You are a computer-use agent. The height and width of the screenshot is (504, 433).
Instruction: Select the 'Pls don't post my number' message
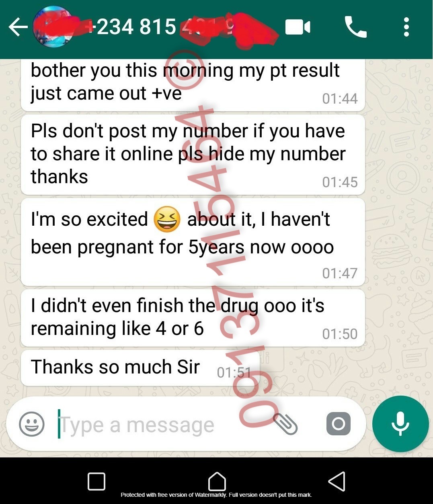click(x=193, y=155)
